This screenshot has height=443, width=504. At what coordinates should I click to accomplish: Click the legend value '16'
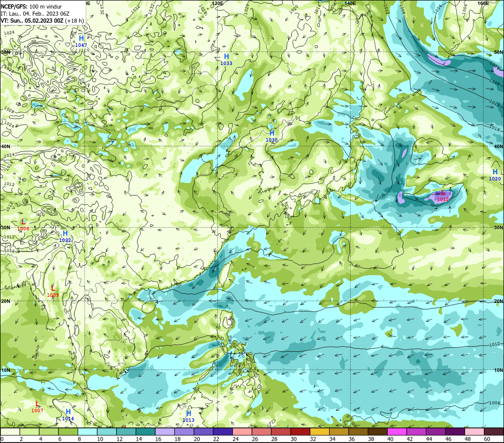tap(158, 439)
